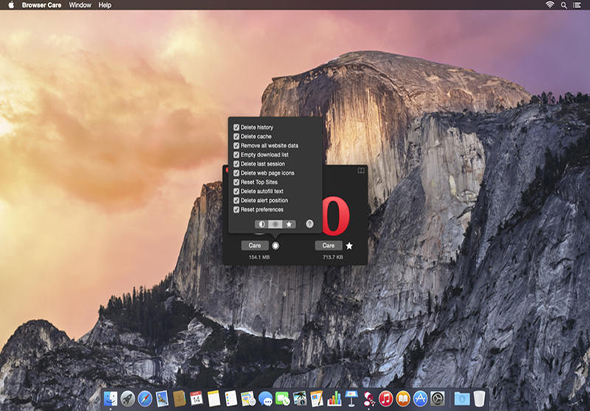This screenshot has width=590, height=411.
Task: Select the star preset segment in popover
Action: click(289, 224)
